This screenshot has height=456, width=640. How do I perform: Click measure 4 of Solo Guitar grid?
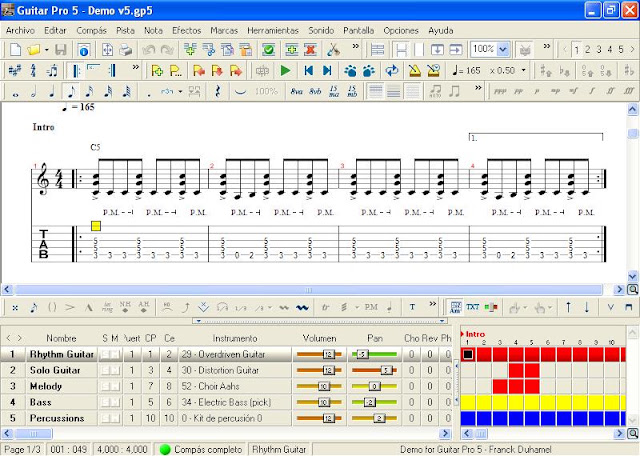(516, 371)
